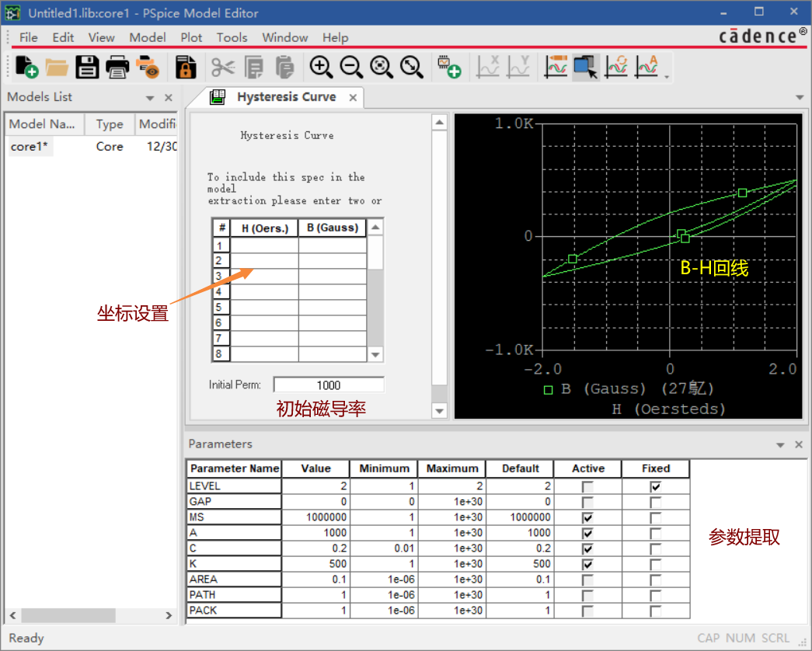Click the Value cell of MS parameter

click(316, 517)
